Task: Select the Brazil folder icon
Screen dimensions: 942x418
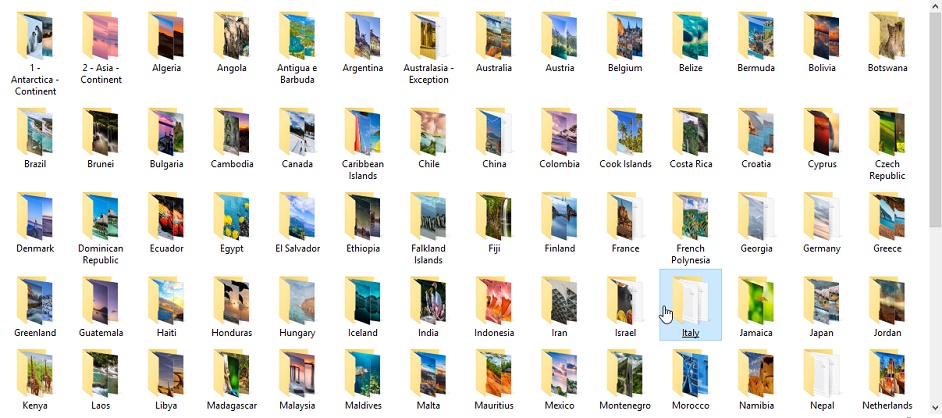Action: click(35, 132)
